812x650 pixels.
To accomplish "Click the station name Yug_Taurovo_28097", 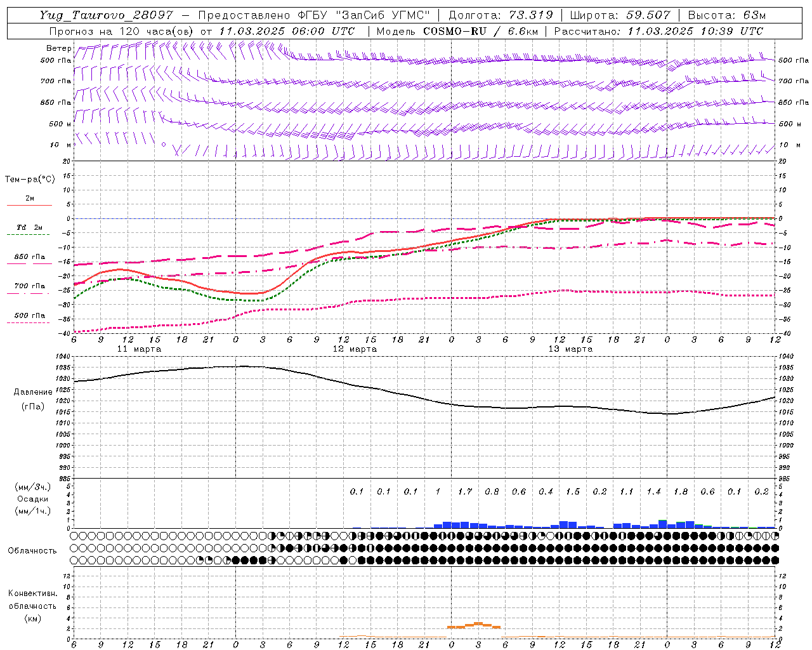I will 106,15.
